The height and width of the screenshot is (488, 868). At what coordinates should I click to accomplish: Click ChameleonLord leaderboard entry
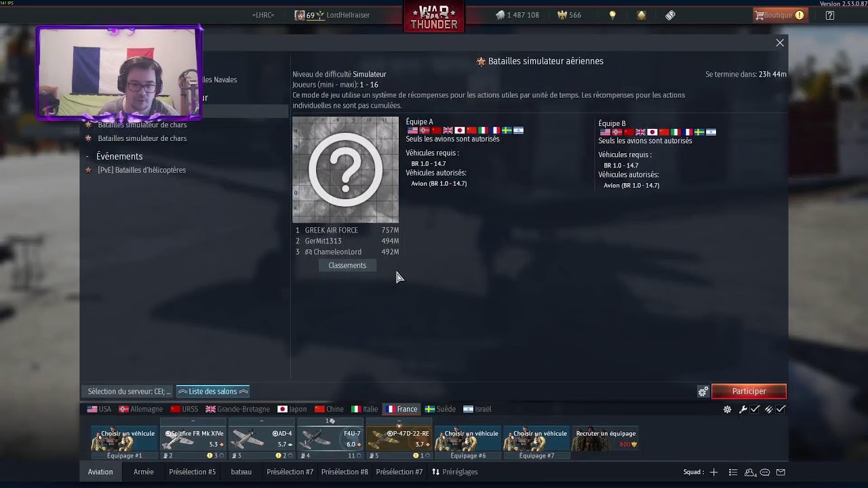point(347,252)
